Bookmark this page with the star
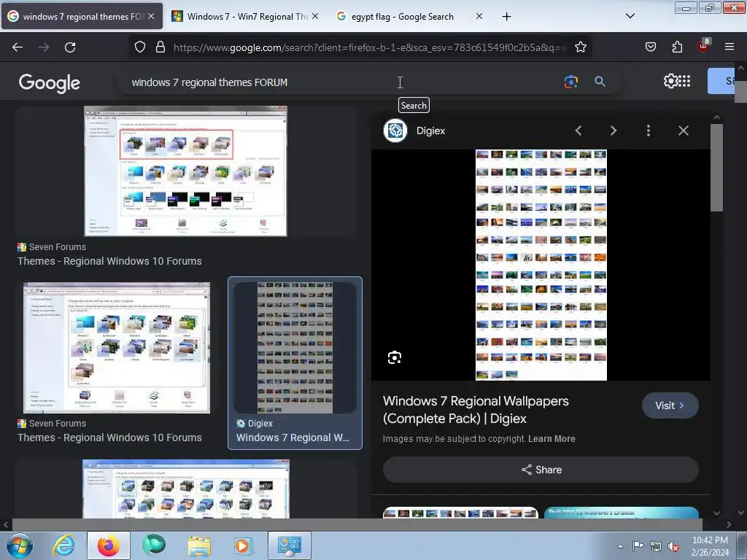 tap(580, 47)
